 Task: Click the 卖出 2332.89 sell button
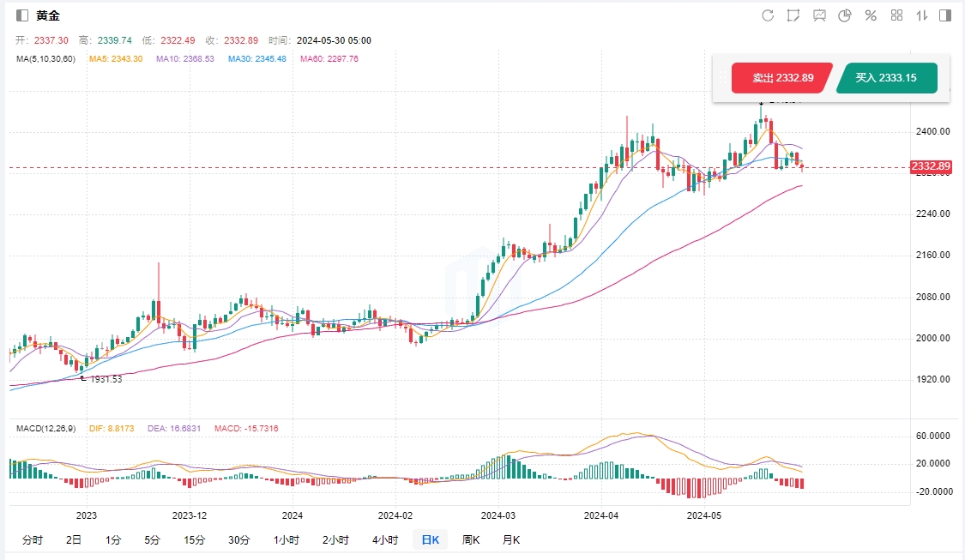(781, 78)
